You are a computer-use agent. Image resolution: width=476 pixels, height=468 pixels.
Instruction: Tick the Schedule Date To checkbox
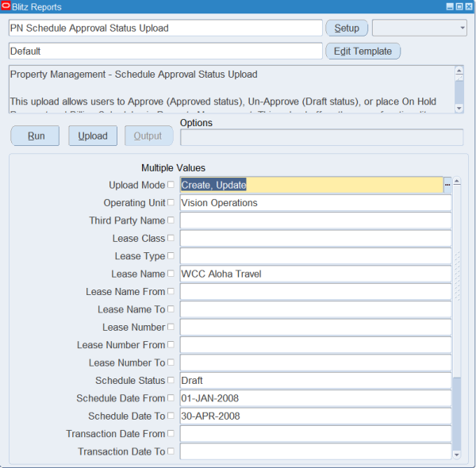pos(171,416)
